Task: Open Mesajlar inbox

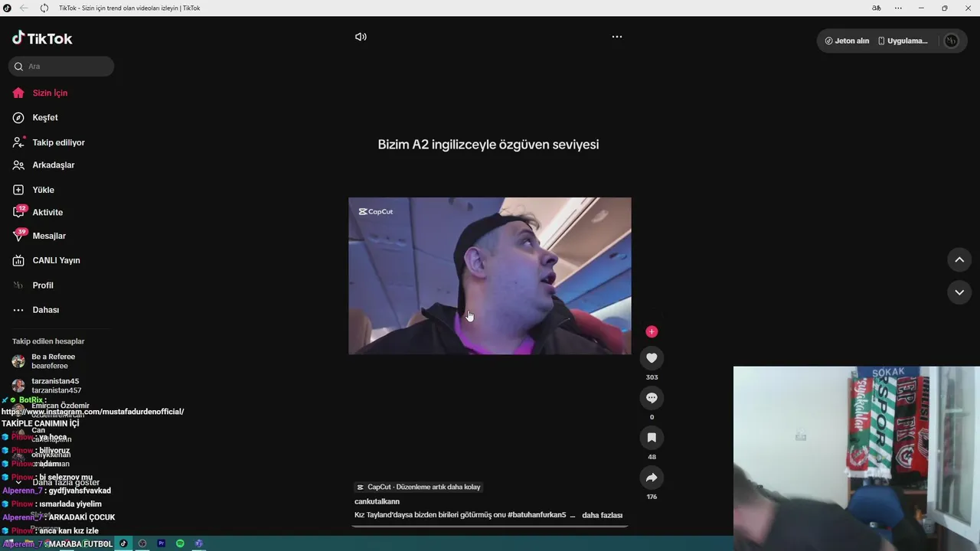Action: click(x=49, y=236)
